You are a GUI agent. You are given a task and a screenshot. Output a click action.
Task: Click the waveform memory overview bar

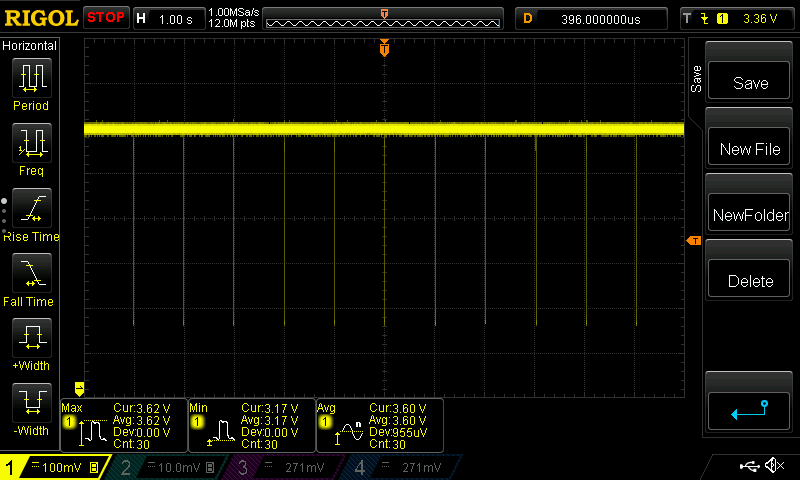[x=383, y=20]
